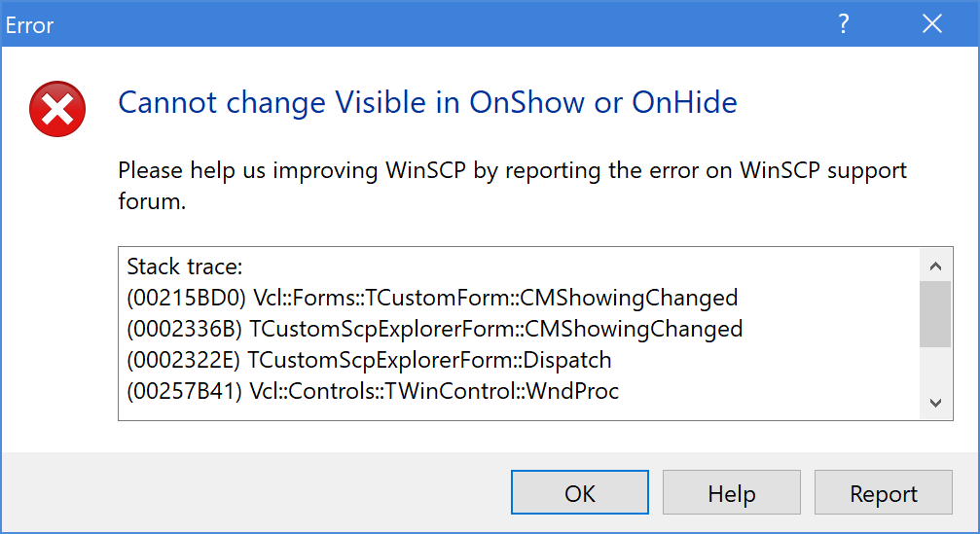Click the question mark help button in title bar
Screen dimensions: 980x534
[x=844, y=24]
